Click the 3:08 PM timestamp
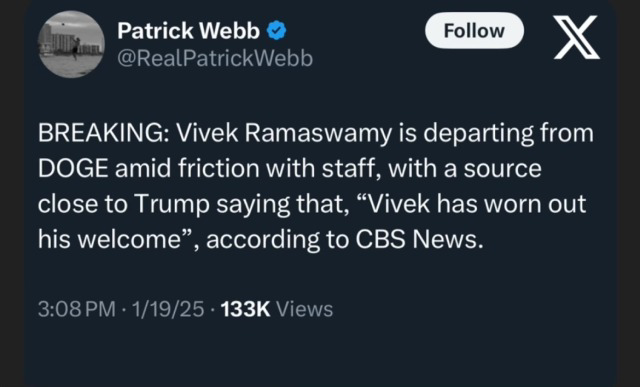The width and height of the screenshot is (640, 387). (77, 309)
